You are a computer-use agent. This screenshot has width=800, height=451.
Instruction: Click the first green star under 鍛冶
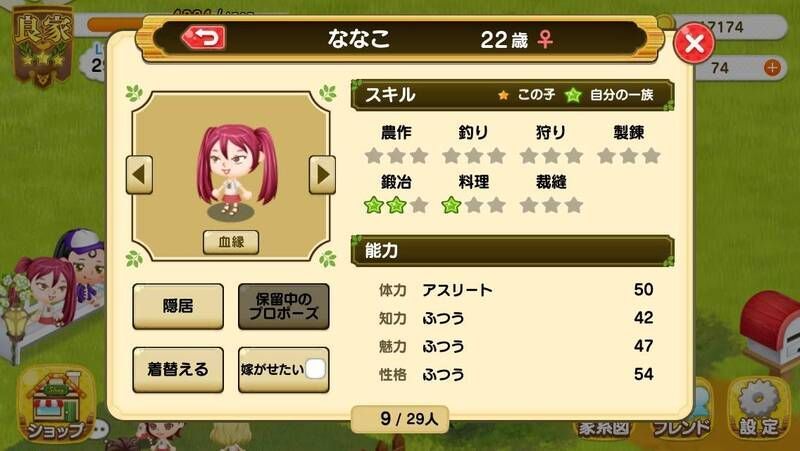374,206
